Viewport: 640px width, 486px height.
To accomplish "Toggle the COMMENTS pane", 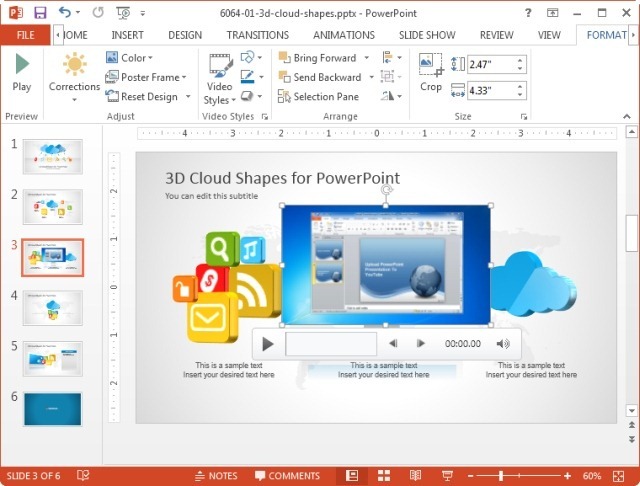I will 287,476.
